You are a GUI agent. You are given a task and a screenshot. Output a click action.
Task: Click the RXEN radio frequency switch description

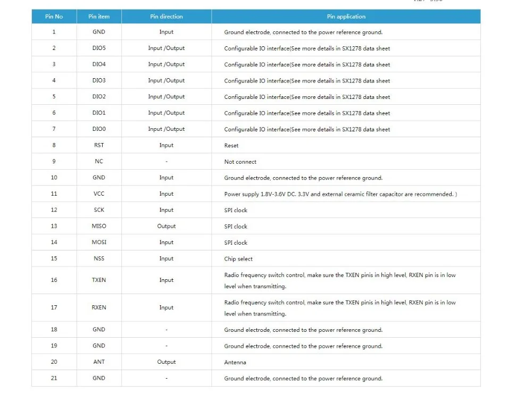tap(339, 308)
